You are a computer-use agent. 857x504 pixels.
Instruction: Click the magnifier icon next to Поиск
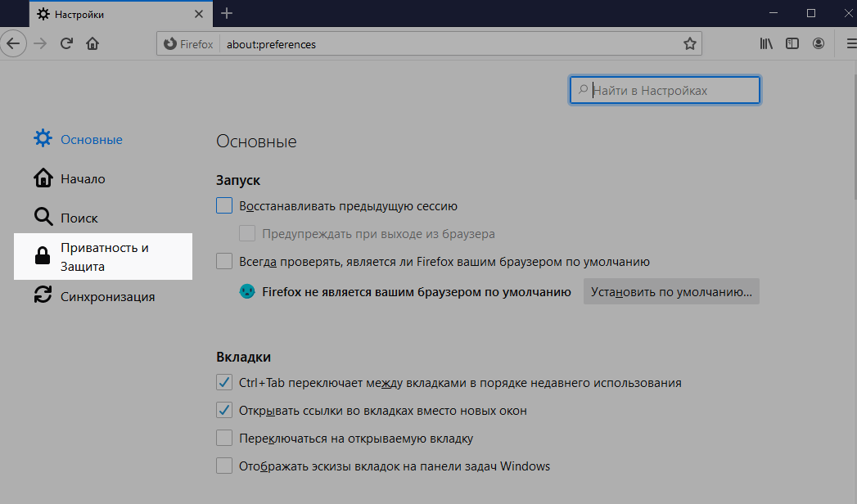(x=43, y=217)
